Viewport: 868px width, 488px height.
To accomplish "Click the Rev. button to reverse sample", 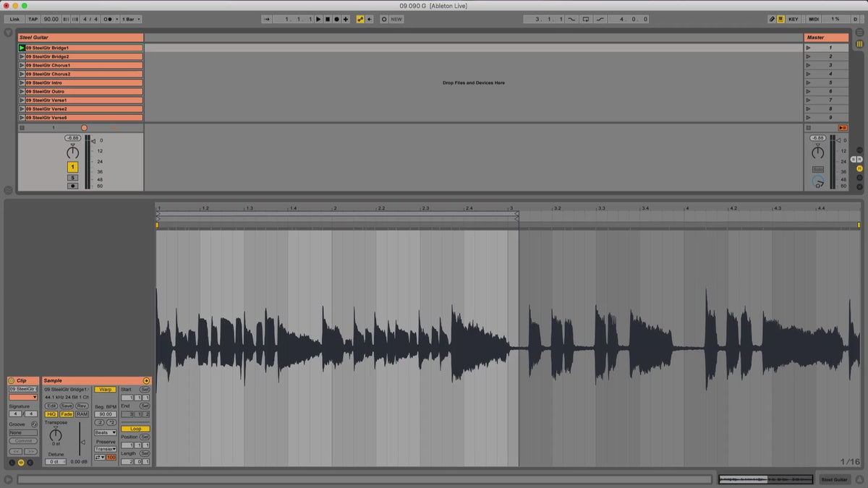I will point(82,406).
